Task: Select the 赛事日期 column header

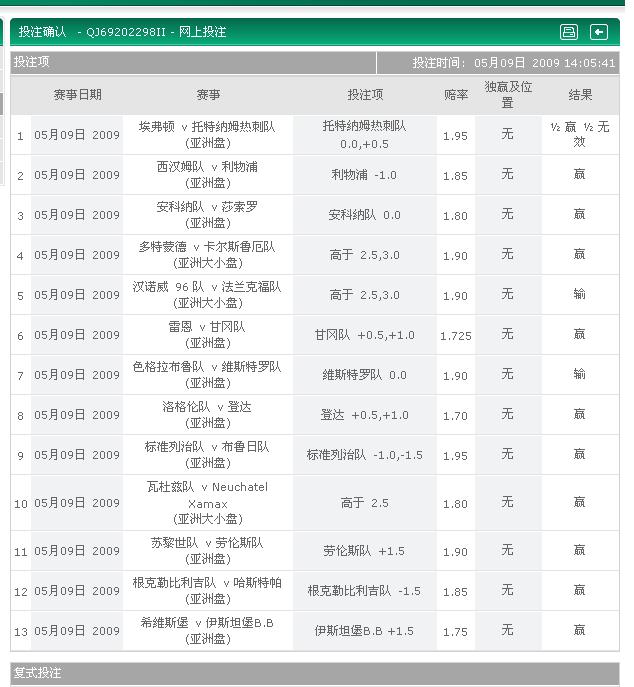Action: click(x=77, y=95)
